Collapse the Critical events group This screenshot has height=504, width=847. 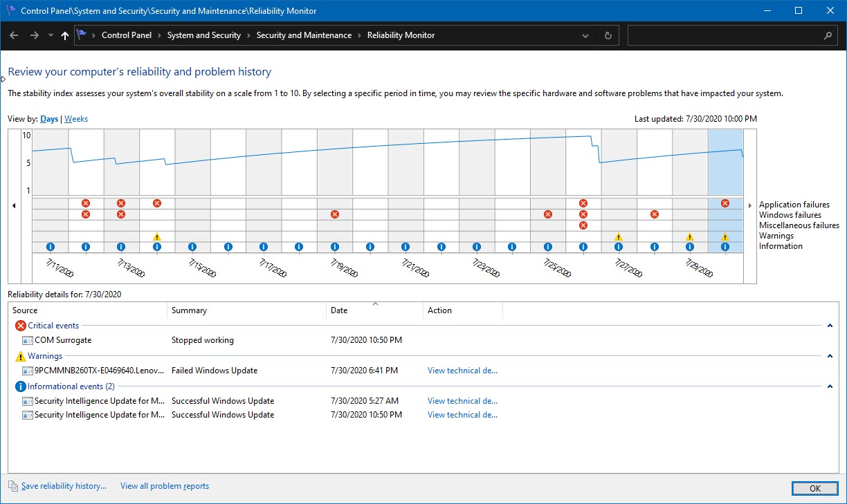point(830,326)
